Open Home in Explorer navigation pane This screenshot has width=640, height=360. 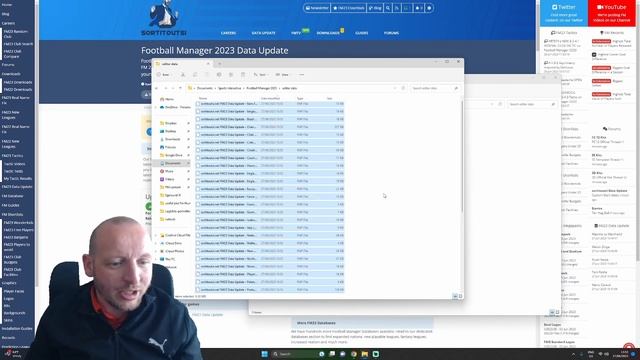click(167, 99)
